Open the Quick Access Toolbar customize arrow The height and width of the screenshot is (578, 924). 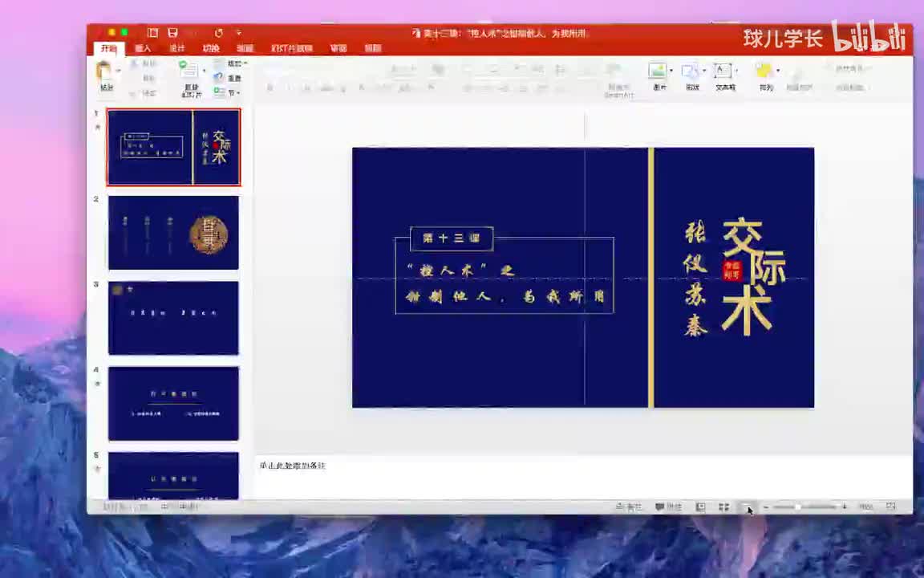[239, 33]
